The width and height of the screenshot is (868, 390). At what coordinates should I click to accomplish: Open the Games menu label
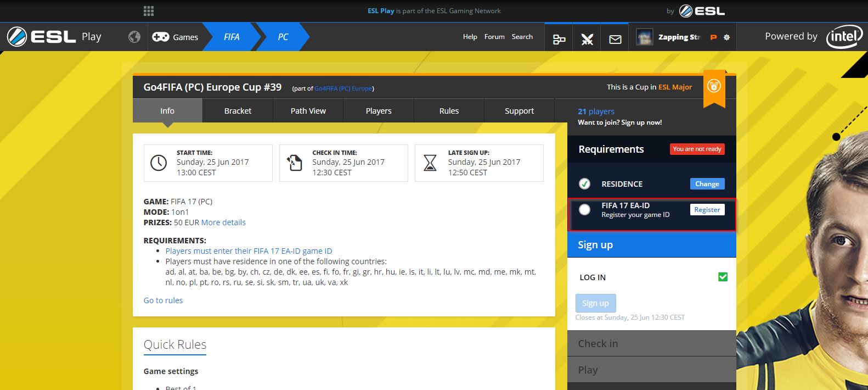[x=185, y=37]
